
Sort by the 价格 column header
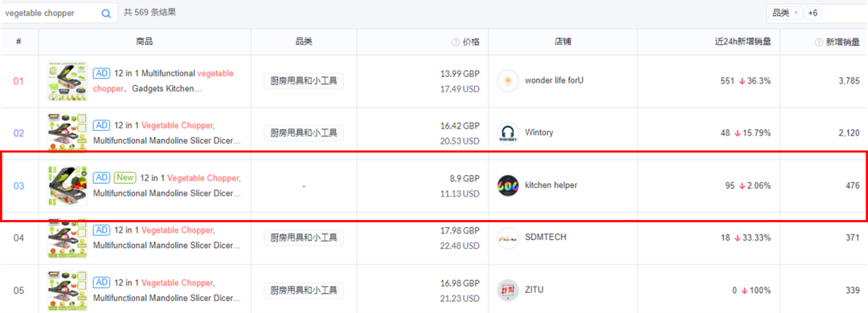tap(471, 42)
